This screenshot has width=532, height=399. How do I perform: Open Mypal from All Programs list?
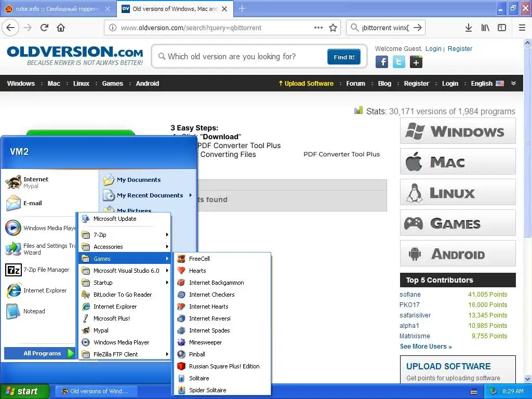(x=125, y=330)
